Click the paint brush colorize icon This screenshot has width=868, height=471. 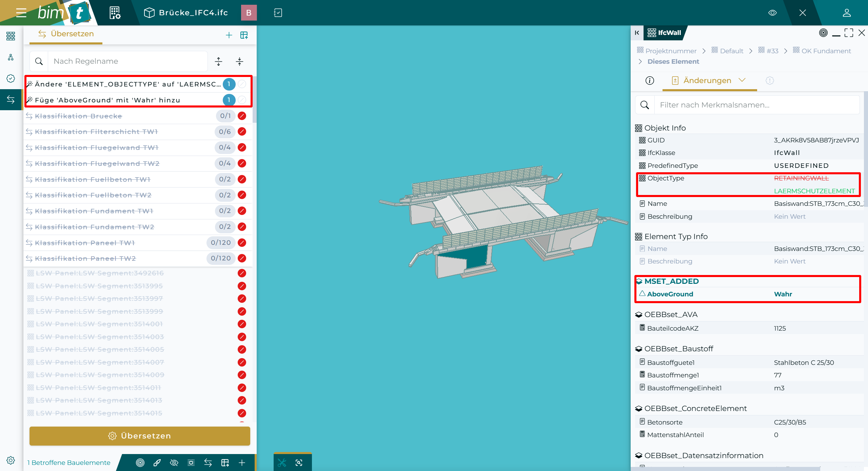point(157,463)
